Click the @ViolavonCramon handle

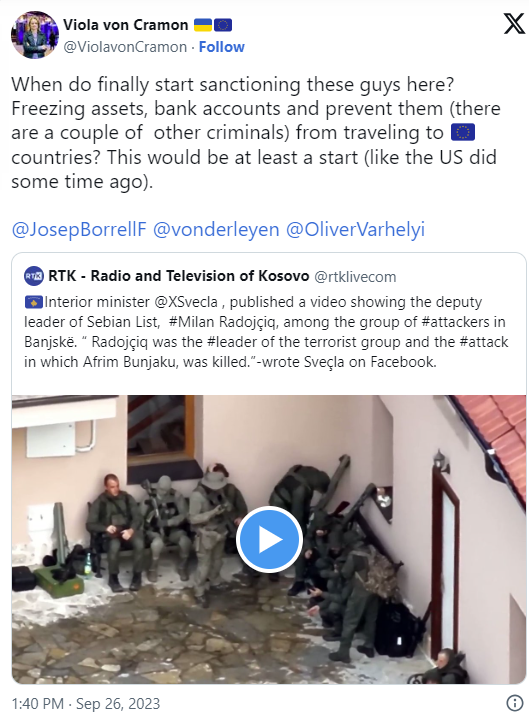click(x=125, y=47)
